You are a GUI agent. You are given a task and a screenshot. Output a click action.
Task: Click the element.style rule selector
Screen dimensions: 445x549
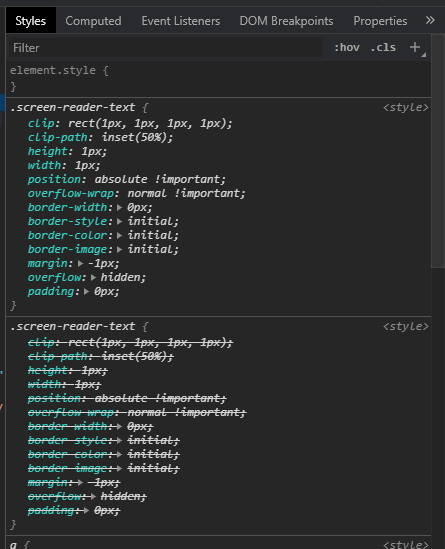pos(53,70)
